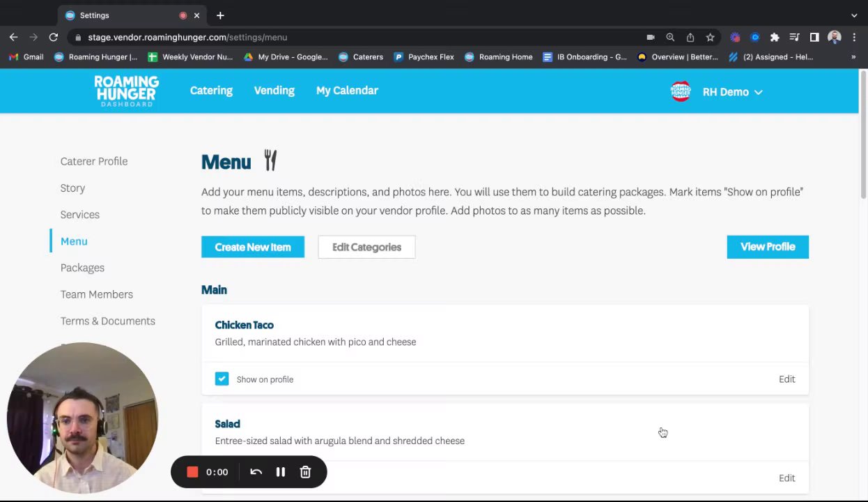Select Menu in the sidebar
The width and height of the screenshot is (868, 502).
74,241
